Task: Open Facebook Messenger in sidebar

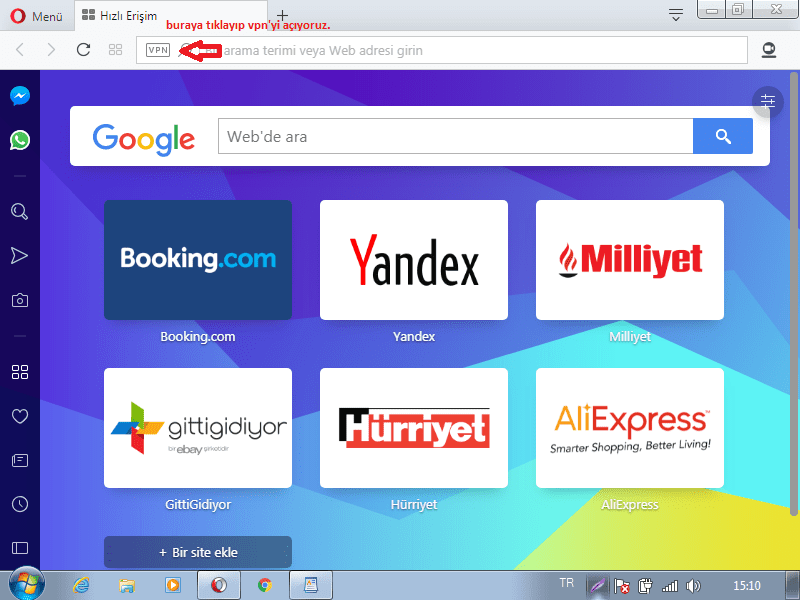Action: [20, 96]
